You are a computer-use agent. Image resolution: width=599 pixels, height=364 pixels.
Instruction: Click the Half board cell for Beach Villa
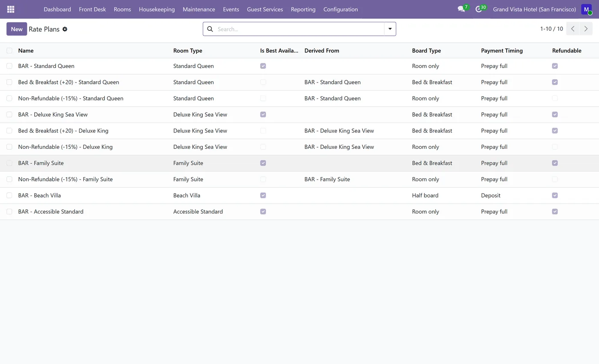point(425,195)
